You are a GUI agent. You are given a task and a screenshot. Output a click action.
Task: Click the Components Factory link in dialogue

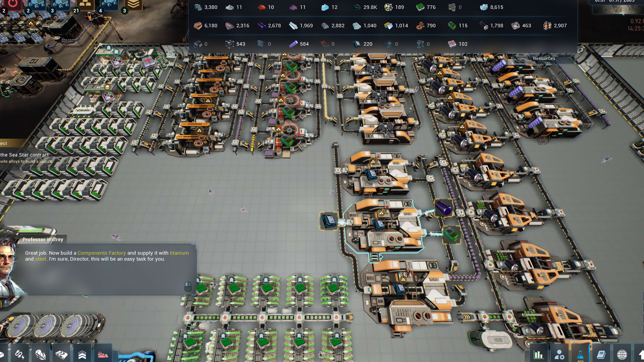click(102, 253)
